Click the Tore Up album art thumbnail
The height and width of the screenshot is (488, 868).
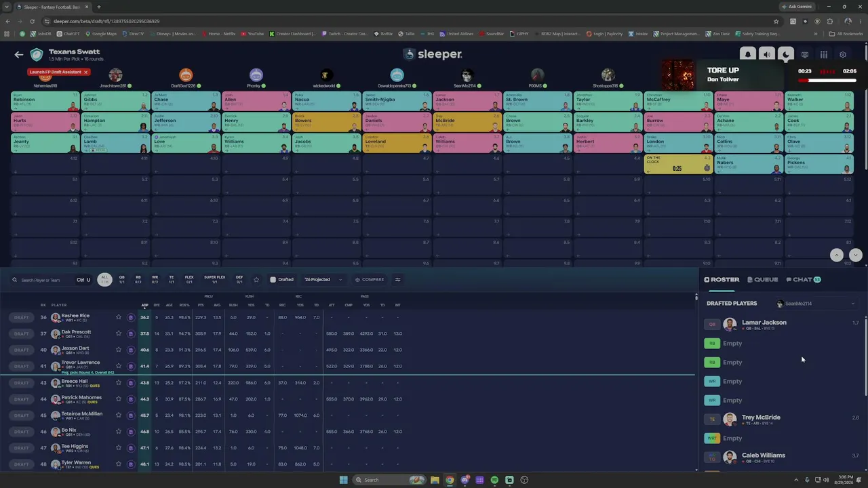point(679,75)
